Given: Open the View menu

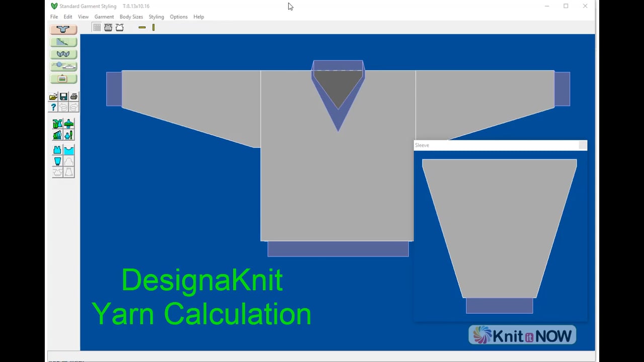Looking at the screenshot, I should (x=83, y=17).
